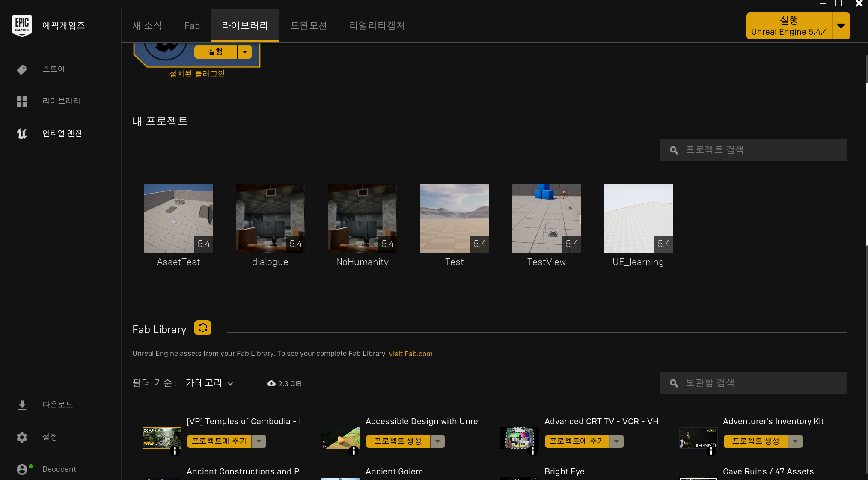
Task: Click the Accessible Design asset thumbnail
Action: (341, 438)
